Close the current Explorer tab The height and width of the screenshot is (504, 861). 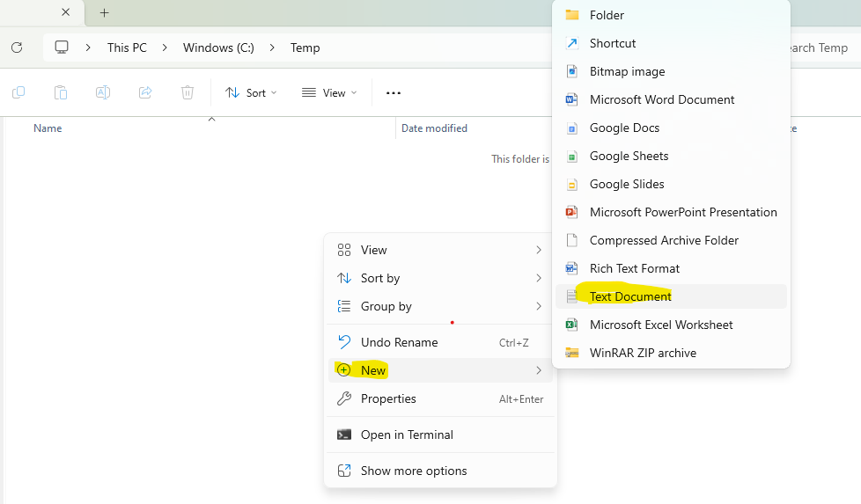(65, 12)
